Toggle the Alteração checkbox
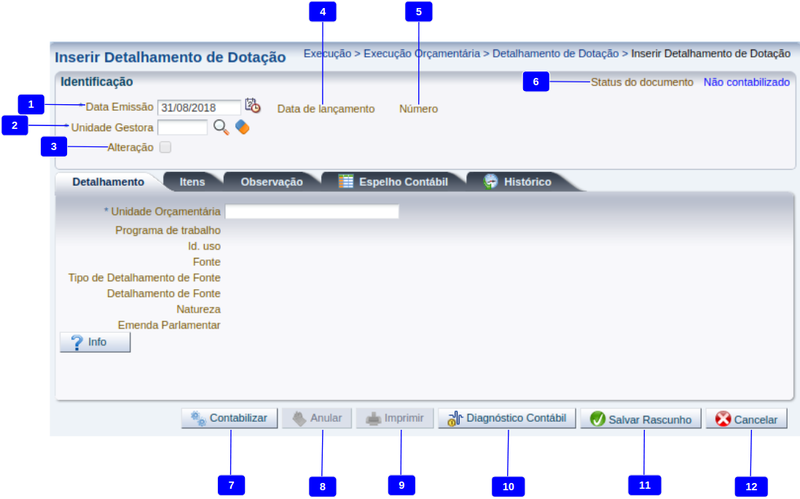Image resolution: width=800 pixels, height=499 pixels. tap(165, 148)
